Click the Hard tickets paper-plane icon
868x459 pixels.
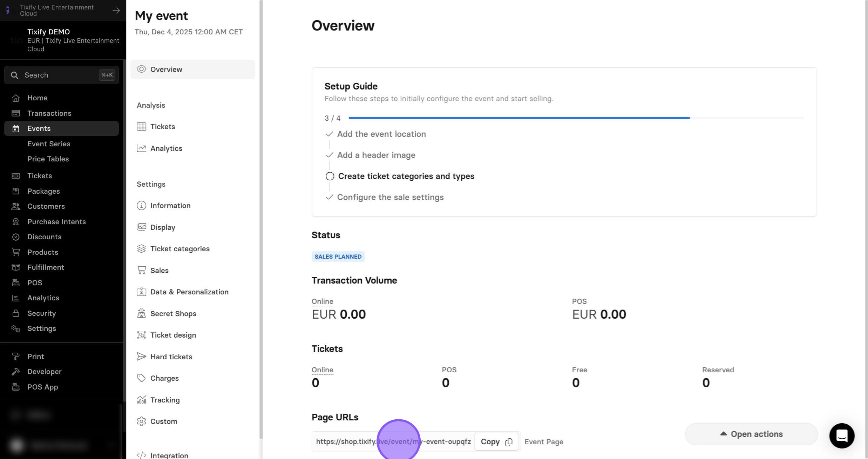click(x=141, y=357)
